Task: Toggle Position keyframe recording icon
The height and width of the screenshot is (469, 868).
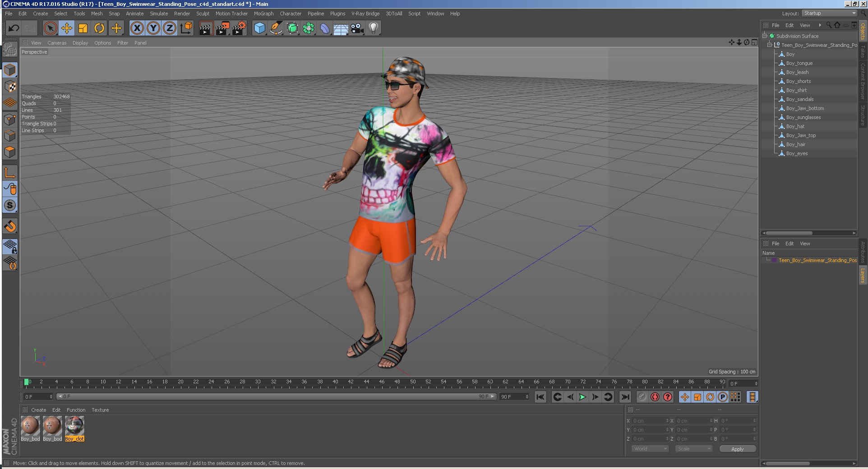Action: click(685, 397)
